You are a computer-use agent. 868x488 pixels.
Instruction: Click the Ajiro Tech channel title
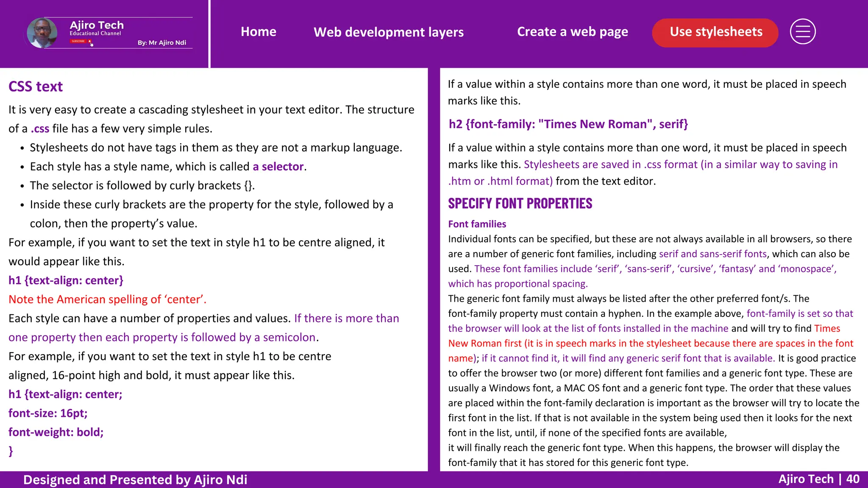pos(97,25)
